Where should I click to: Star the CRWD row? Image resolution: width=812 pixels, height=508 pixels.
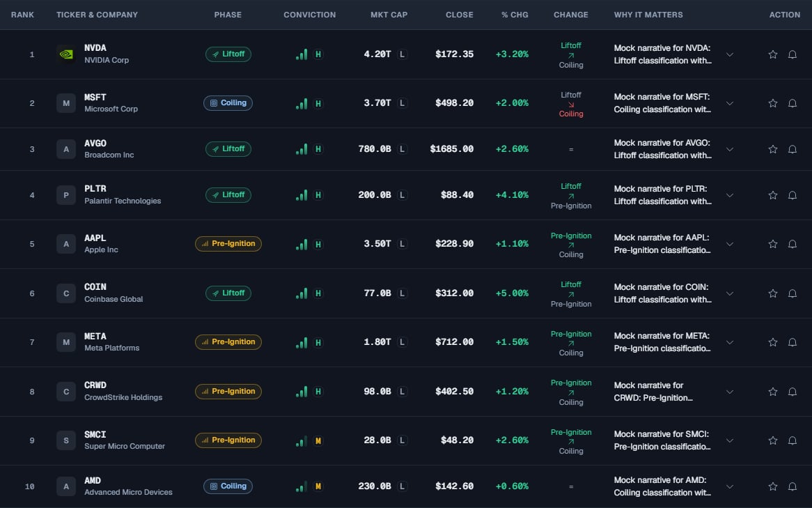[772, 392]
